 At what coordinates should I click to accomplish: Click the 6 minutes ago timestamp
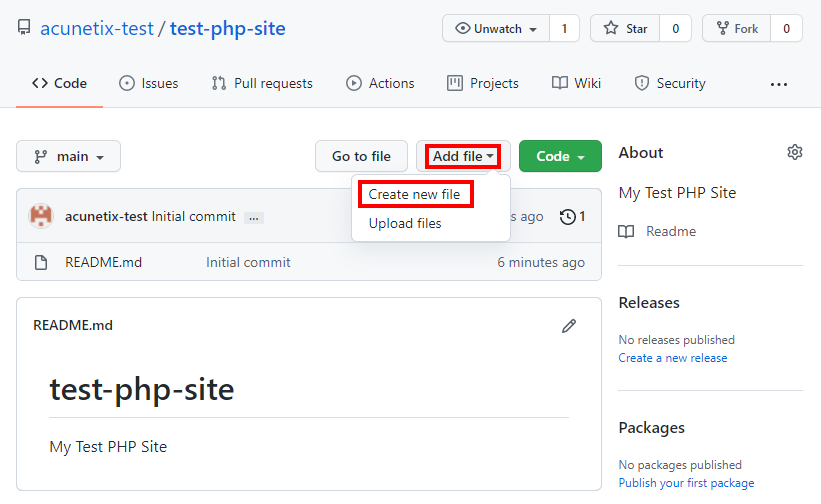pos(541,262)
